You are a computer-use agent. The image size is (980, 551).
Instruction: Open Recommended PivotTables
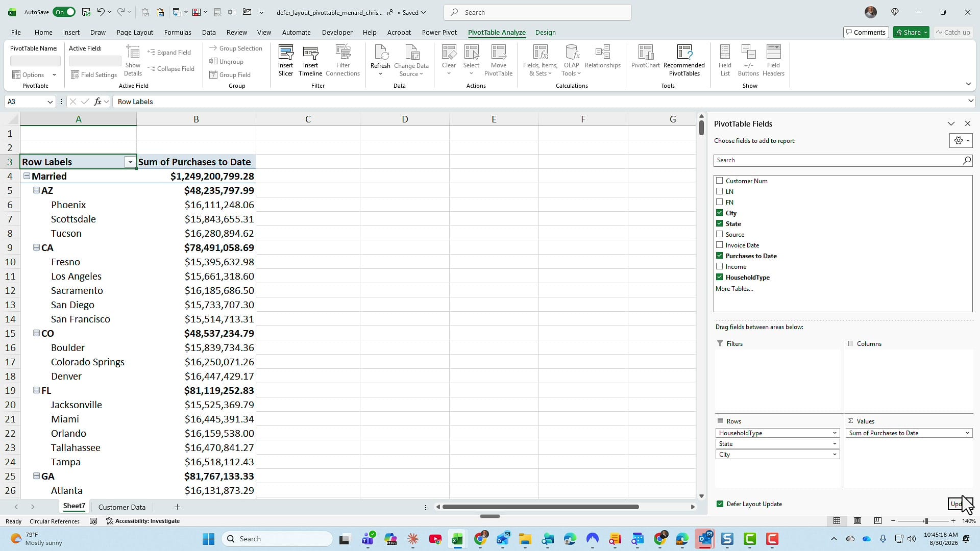[x=684, y=60]
